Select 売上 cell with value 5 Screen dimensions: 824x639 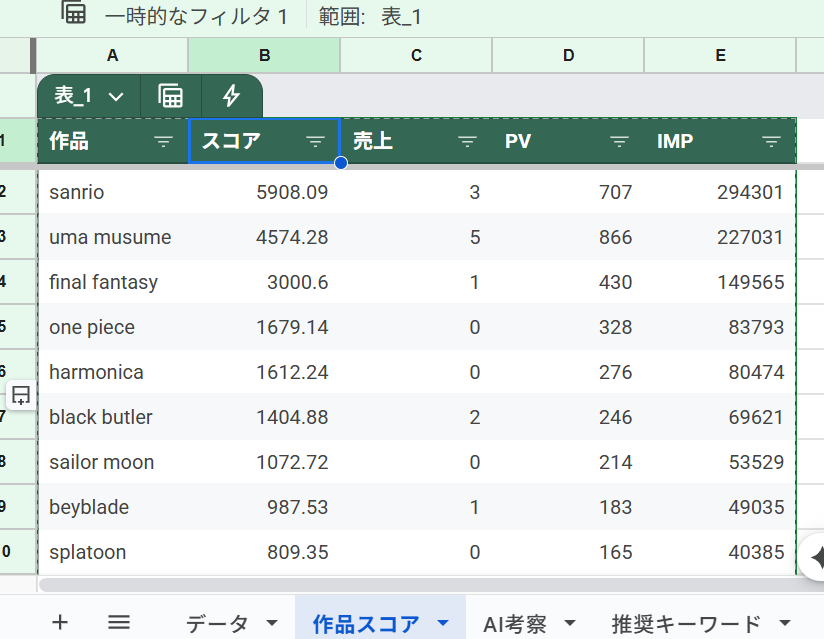coord(416,237)
